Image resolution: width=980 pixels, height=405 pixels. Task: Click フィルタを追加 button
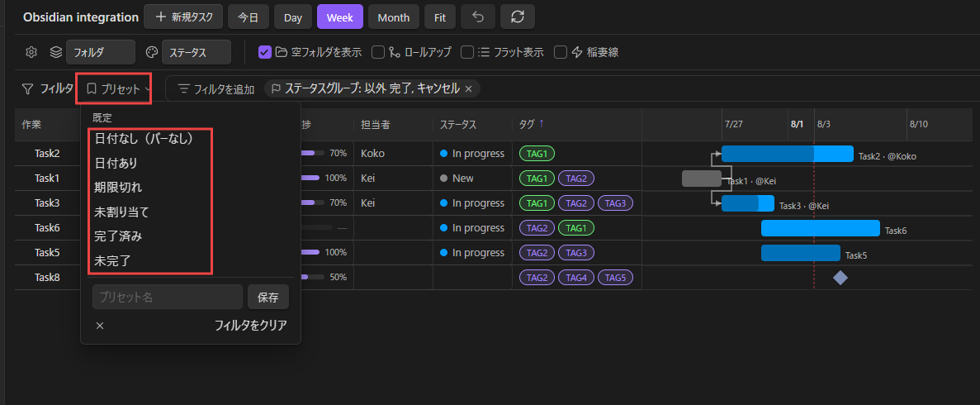tap(216, 89)
